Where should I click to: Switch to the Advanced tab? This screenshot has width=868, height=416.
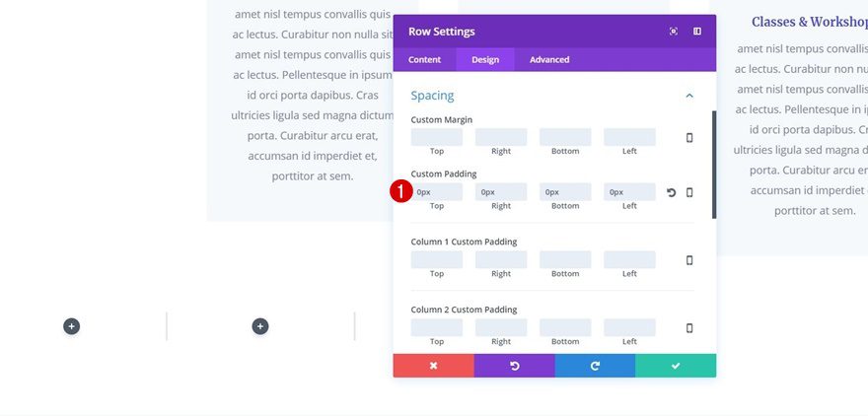tap(549, 60)
